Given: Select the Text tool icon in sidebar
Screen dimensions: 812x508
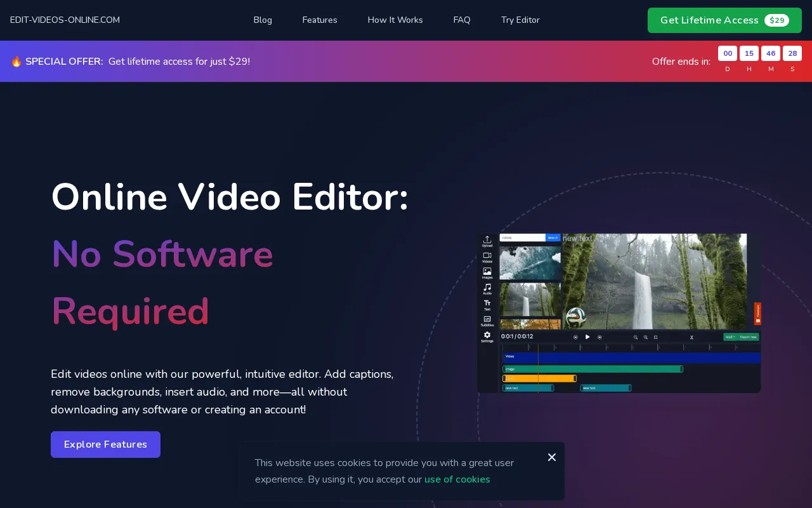Looking at the screenshot, I should tap(487, 304).
